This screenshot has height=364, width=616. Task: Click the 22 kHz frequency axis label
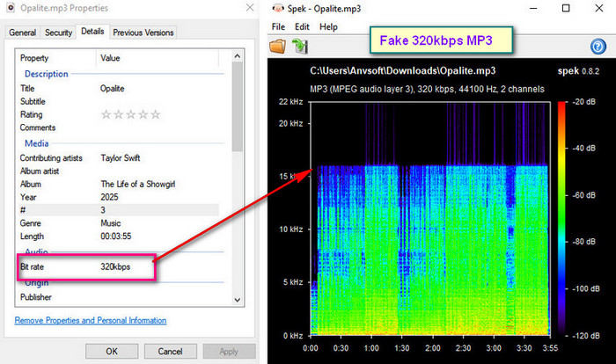(x=290, y=102)
